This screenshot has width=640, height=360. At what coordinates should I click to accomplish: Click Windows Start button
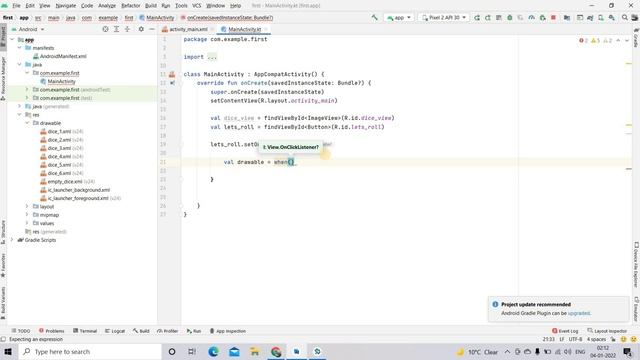[x=8, y=351]
